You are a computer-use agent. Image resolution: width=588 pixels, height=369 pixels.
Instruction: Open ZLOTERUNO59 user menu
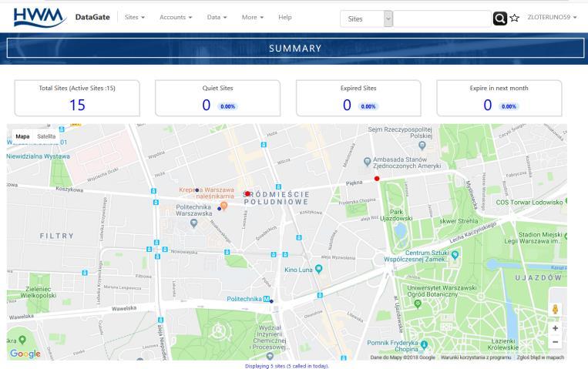point(552,17)
